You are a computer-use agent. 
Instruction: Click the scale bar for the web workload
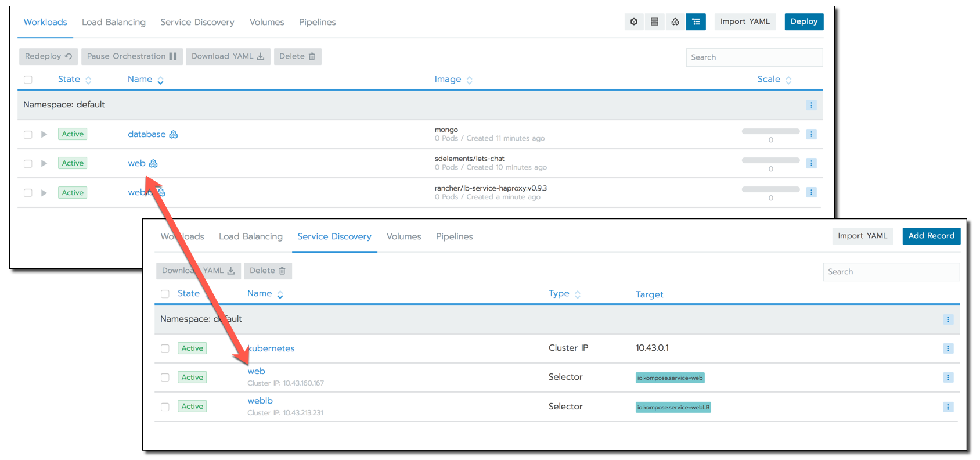(771, 160)
